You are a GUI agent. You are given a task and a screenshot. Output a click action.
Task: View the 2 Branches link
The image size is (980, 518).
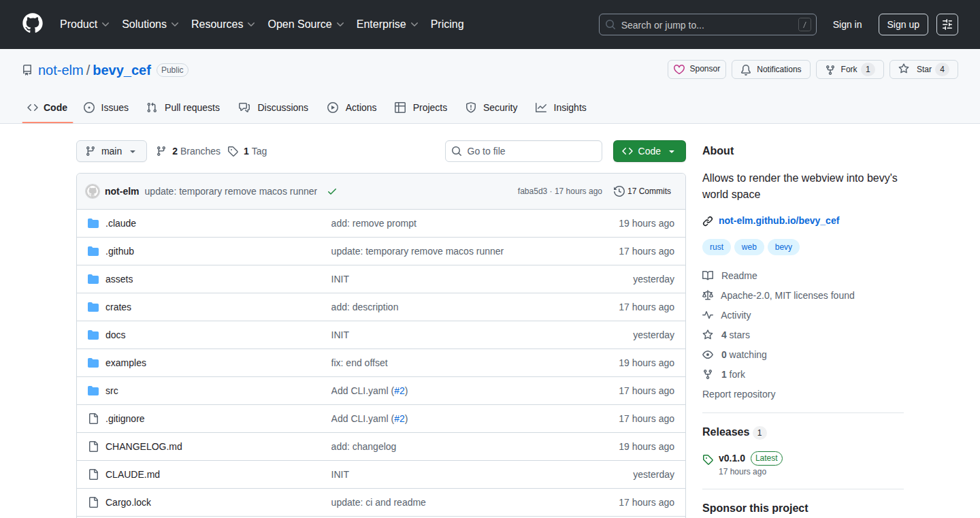click(x=189, y=151)
